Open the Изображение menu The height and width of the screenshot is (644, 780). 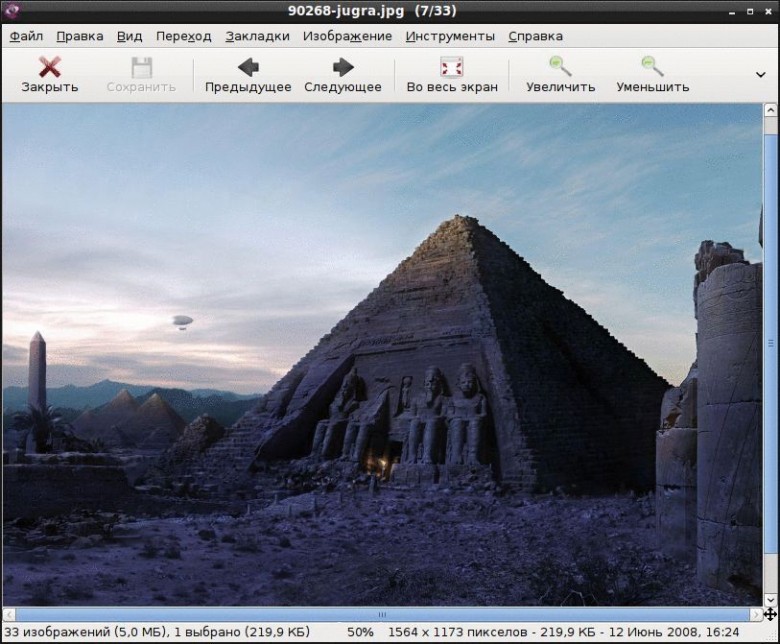[x=347, y=36]
